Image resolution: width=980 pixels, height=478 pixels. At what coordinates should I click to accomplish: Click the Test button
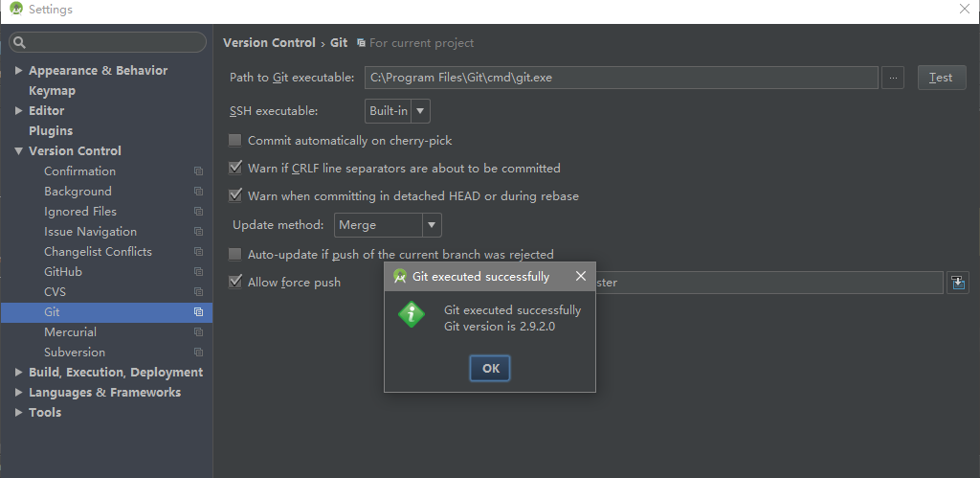tap(941, 78)
